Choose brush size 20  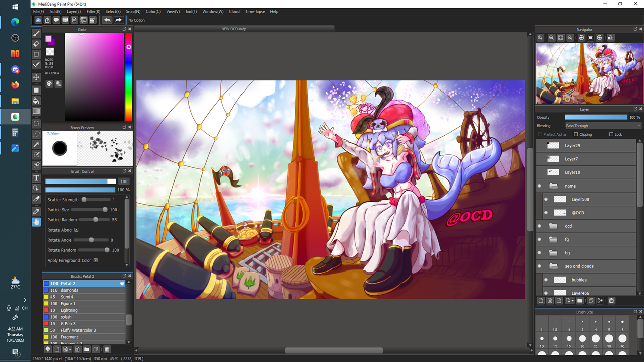[582, 340]
